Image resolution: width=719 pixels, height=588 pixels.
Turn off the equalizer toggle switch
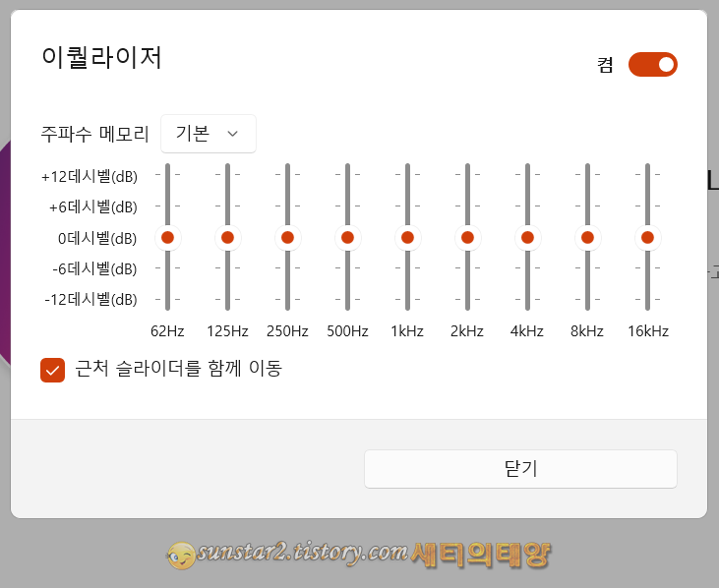(x=652, y=65)
